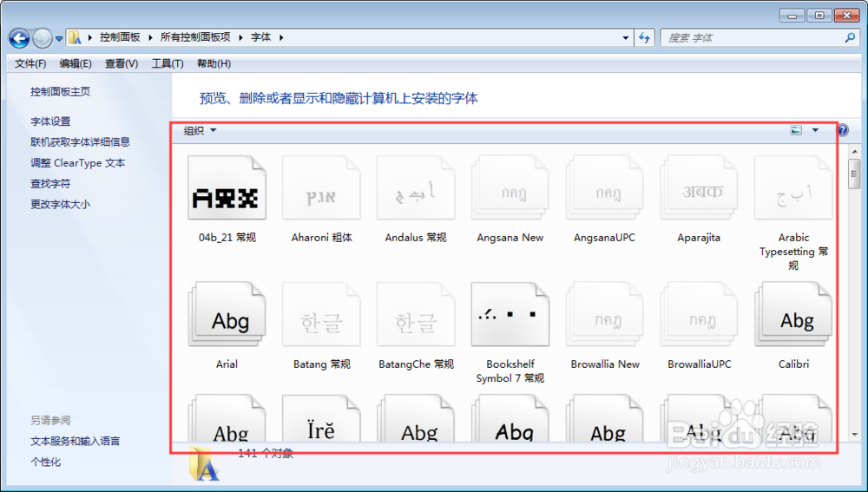Viewport: 868px width, 492px height.
Task: Click the 字体 breadcrumb segment
Action: [x=260, y=37]
